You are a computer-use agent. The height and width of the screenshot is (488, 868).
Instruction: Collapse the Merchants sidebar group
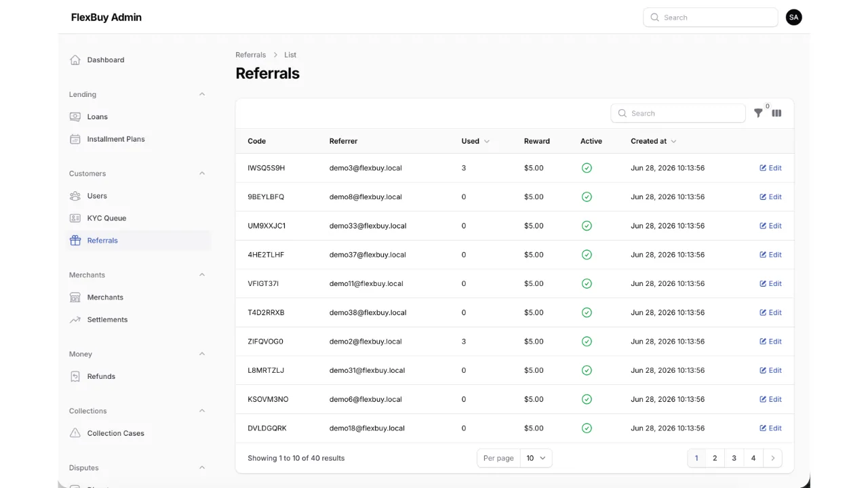[x=202, y=274]
